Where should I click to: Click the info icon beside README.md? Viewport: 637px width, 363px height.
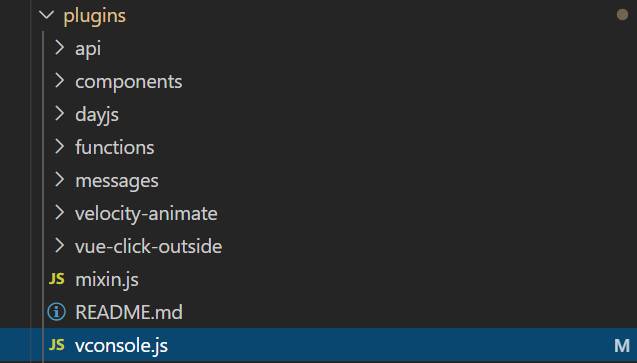coord(56,312)
